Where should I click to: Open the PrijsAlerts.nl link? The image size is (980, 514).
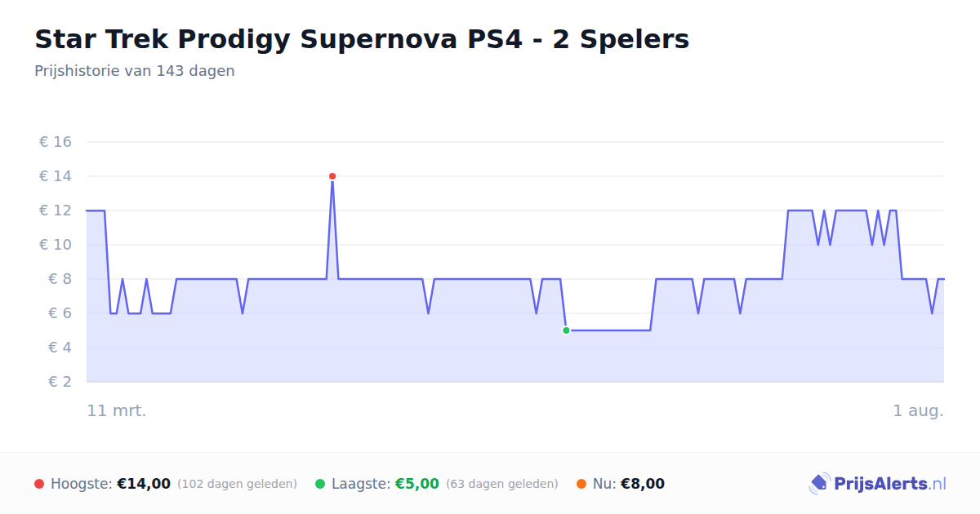click(890, 484)
